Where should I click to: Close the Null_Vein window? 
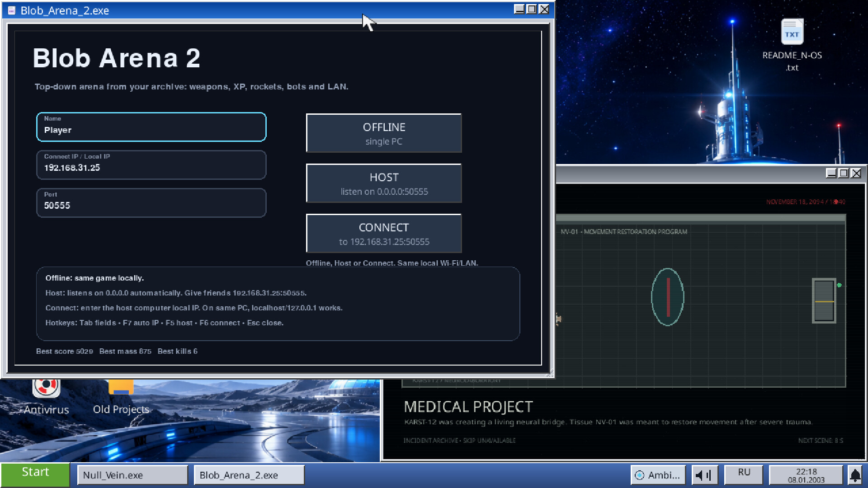(x=856, y=173)
